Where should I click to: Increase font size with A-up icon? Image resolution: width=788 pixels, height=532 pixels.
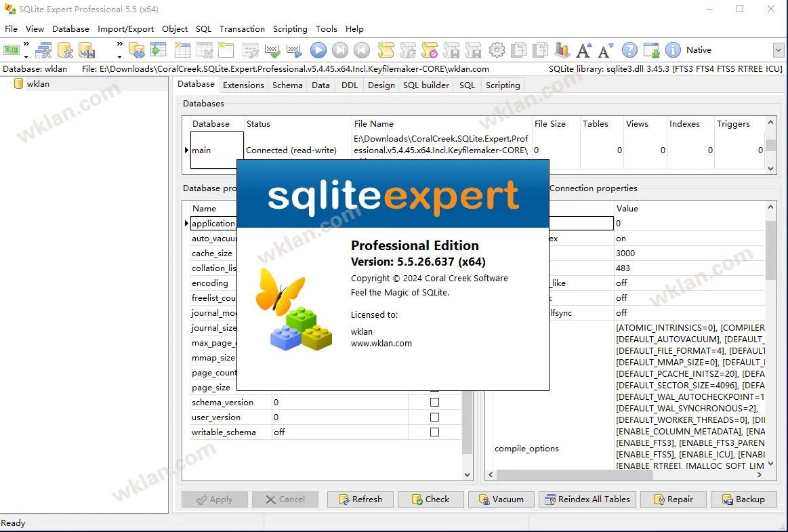pyautogui.click(x=583, y=49)
